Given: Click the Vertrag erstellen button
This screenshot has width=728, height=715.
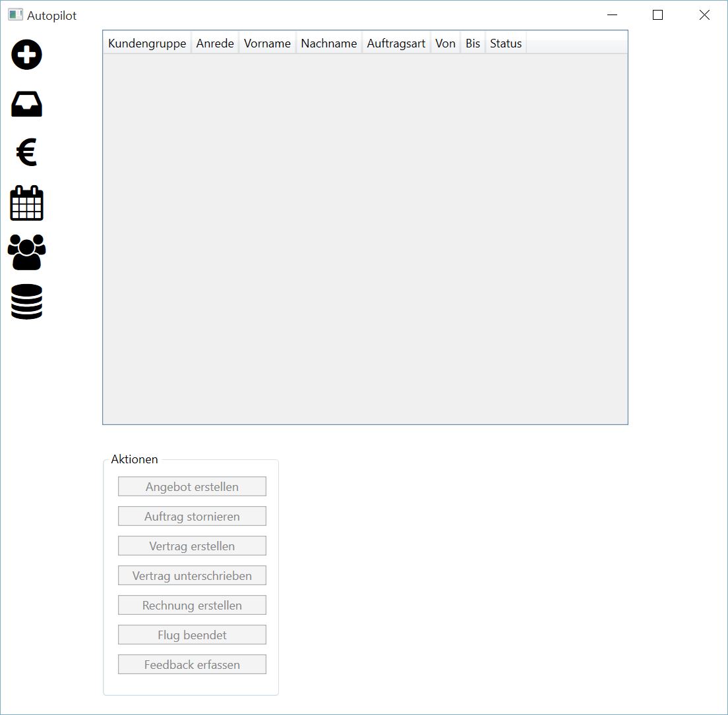Looking at the screenshot, I should click(x=192, y=546).
